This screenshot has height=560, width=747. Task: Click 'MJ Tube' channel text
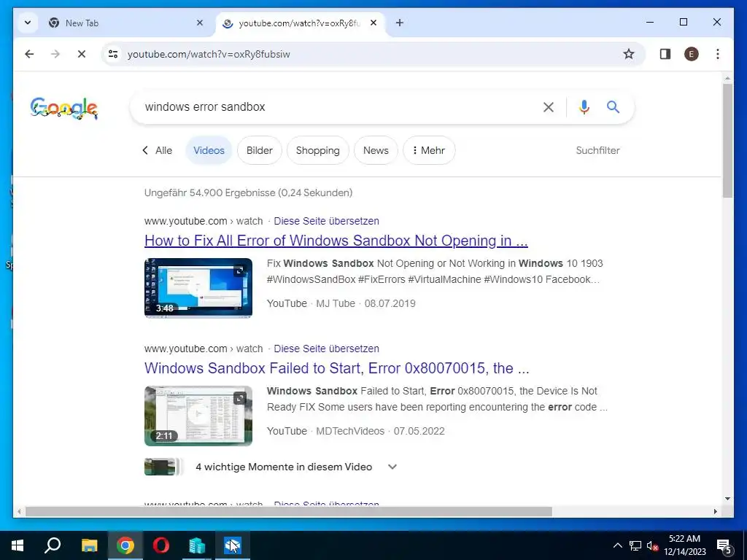click(336, 303)
